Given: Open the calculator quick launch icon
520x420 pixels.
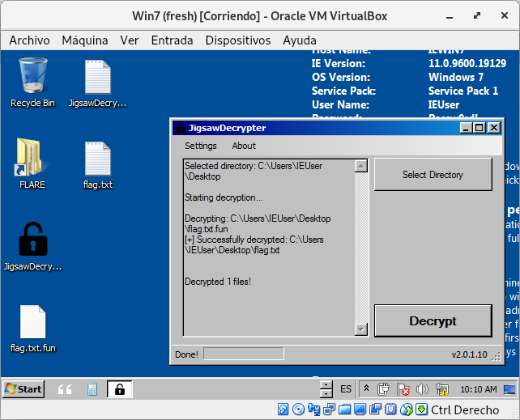Looking at the screenshot, I should 92,389.
